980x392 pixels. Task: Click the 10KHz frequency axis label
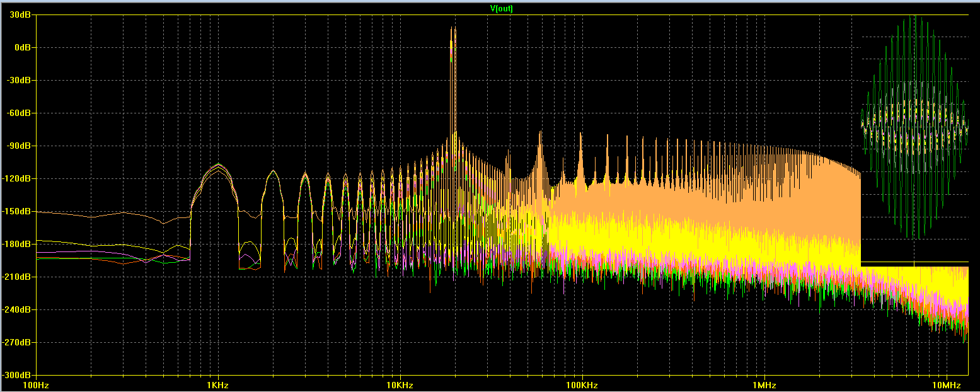coord(400,385)
